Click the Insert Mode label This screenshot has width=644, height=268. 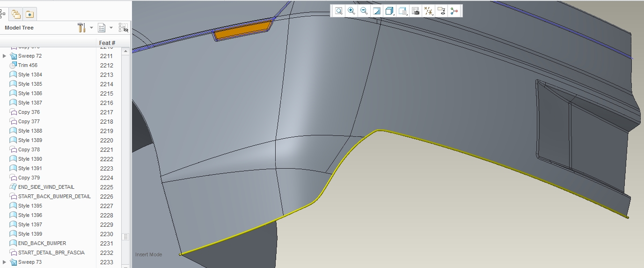[148, 254]
